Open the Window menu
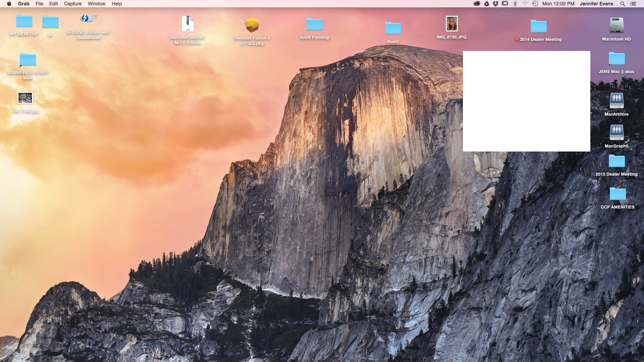Image resolution: width=644 pixels, height=362 pixels. [x=97, y=4]
